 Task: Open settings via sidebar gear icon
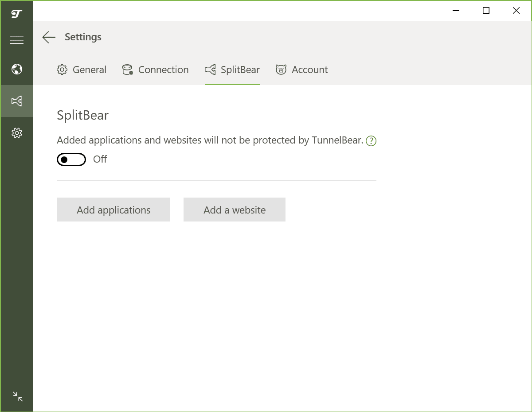click(x=17, y=133)
